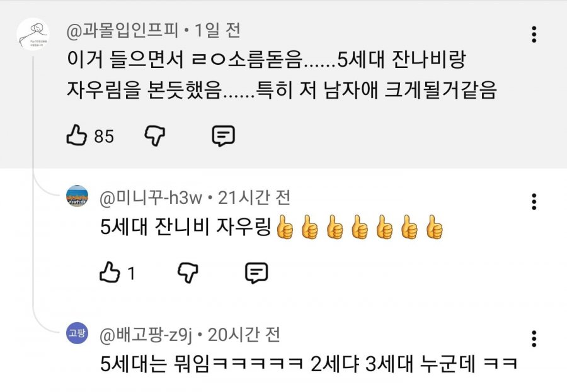Image resolution: width=567 pixels, height=392 pixels.
Task: Select reply text with thumbs-up emojis
Action: pyautogui.click(x=272, y=227)
